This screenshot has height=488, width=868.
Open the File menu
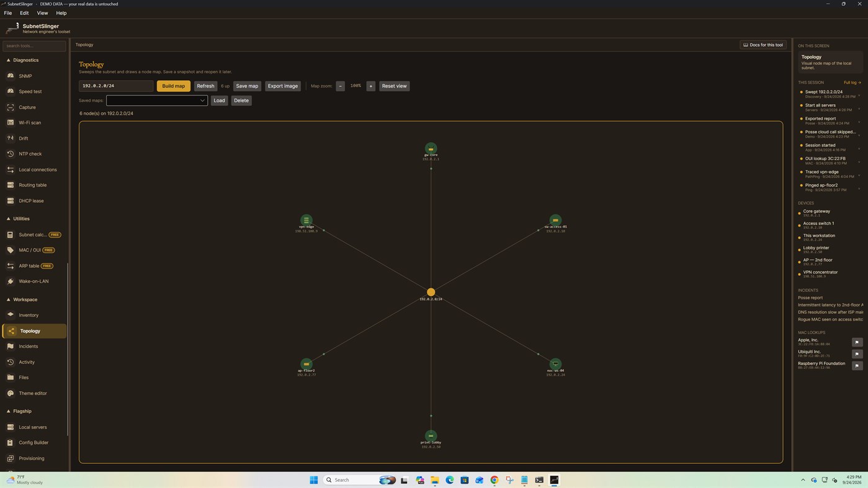pyautogui.click(x=8, y=13)
